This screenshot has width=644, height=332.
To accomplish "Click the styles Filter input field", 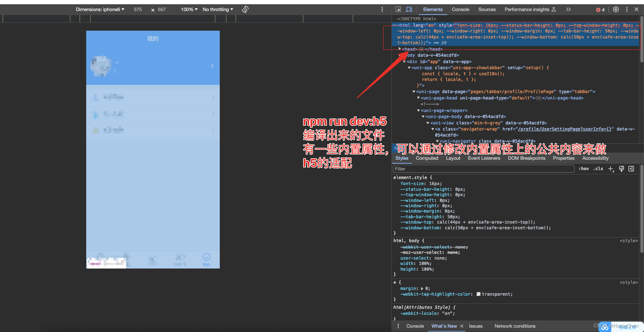I will pos(483,169).
